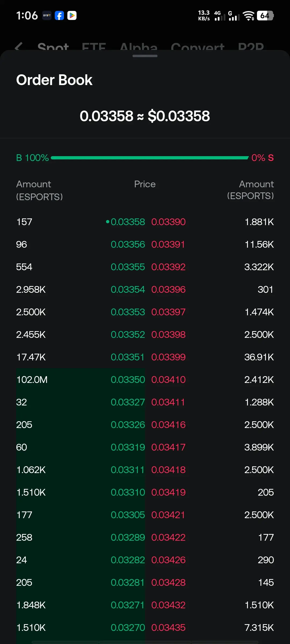
Task: Open Facebook notification icon in status bar
Action: (59, 16)
